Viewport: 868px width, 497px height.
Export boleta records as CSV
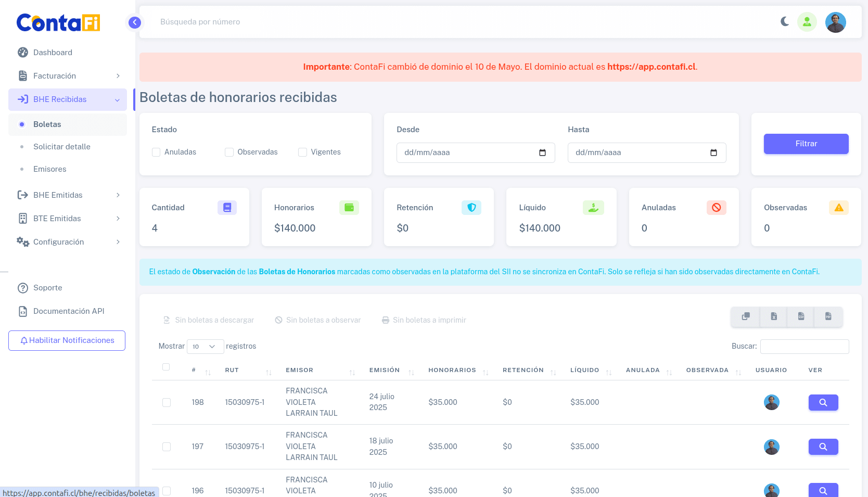(800, 316)
